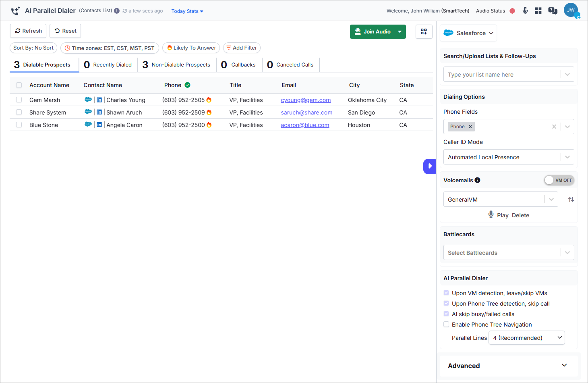Expand the Advanced section
Screen dimensions: 588x383
[x=509, y=366]
